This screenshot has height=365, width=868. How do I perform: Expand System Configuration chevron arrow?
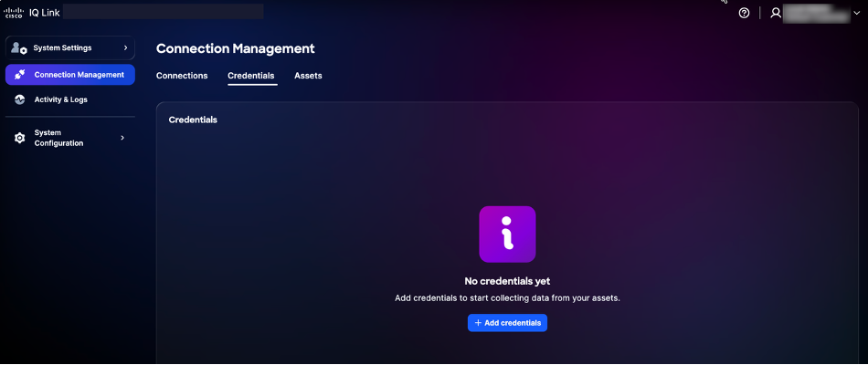tap(122, 138)
